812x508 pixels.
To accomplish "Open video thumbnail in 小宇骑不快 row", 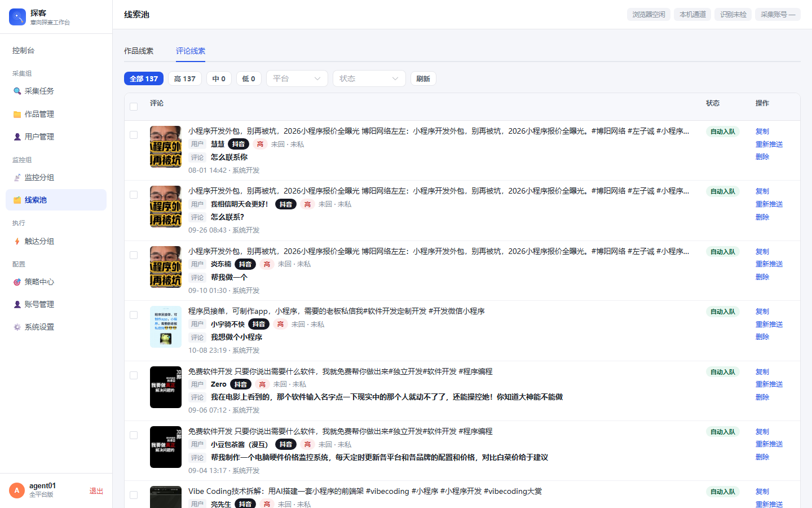I will coord(166,327).
